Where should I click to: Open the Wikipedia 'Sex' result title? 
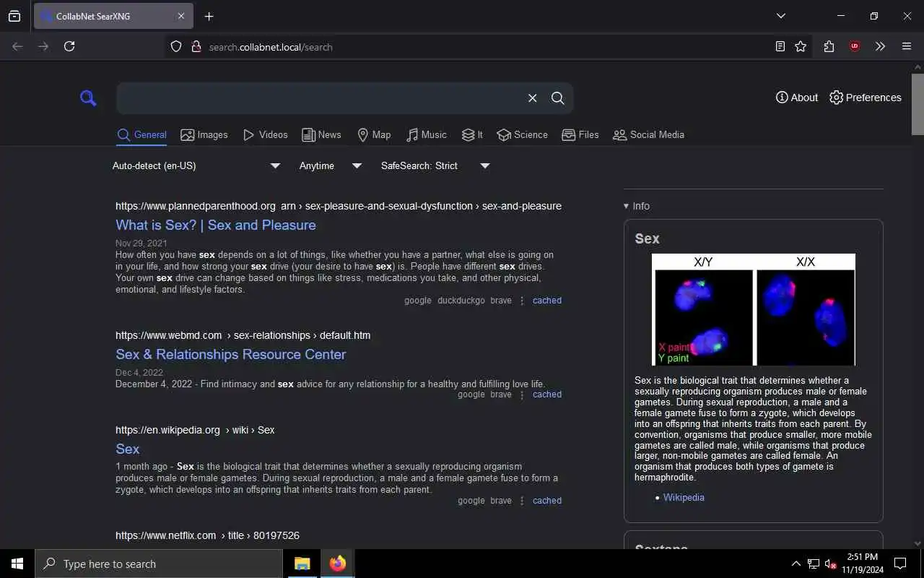pos(127,449)
